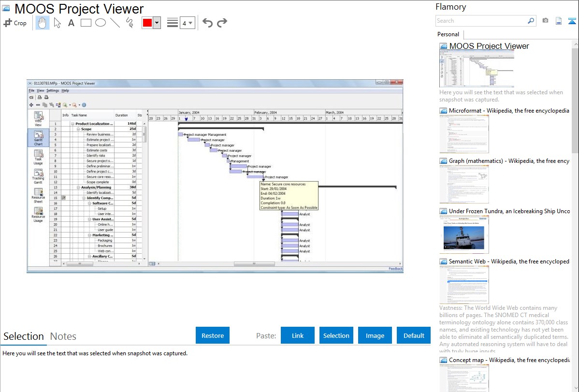Open File menu in MOOS window
The width and height of the screenshot is (579, 392).
(x=31, y=90)
